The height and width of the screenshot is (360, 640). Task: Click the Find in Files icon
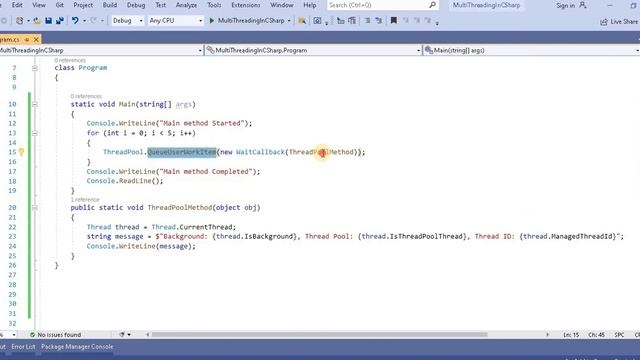click(302, 21)
